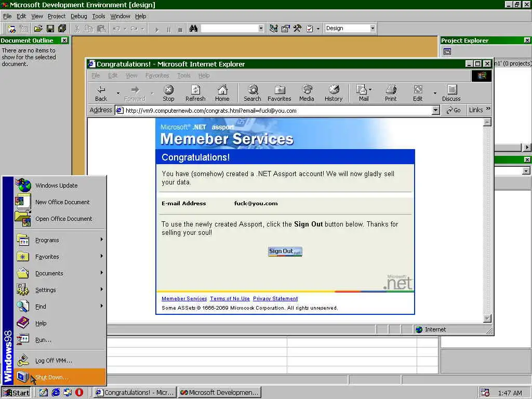532x399 pixels.
Task: Expand the Find text combo dropdown
Action: coord(261,28)
